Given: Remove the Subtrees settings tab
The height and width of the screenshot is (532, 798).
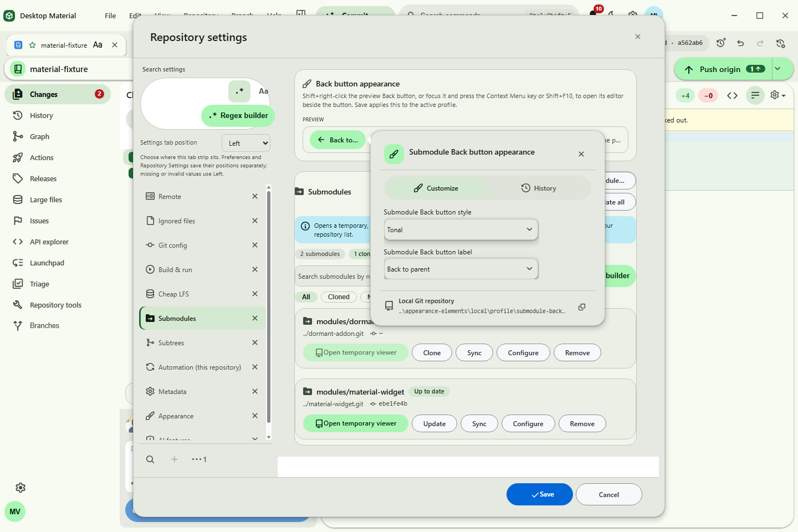Looking at the screenshot, I should pos(255,342).
